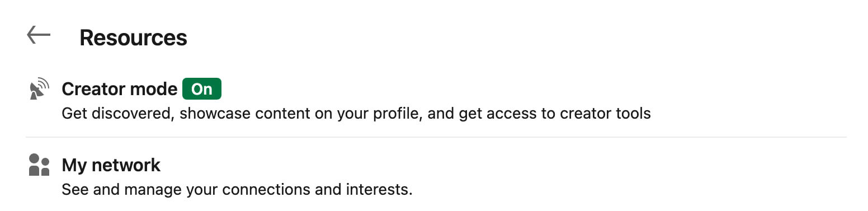Click the broadcast antenna icon beside Creator mode
Screen dimensions: 868x211
(39, 90)
